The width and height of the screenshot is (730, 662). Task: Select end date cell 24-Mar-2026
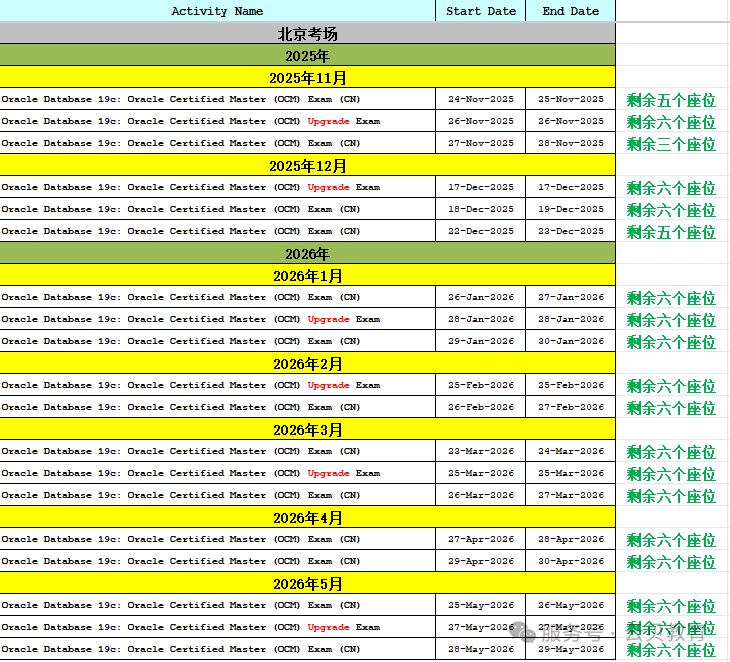coord(570,451)
